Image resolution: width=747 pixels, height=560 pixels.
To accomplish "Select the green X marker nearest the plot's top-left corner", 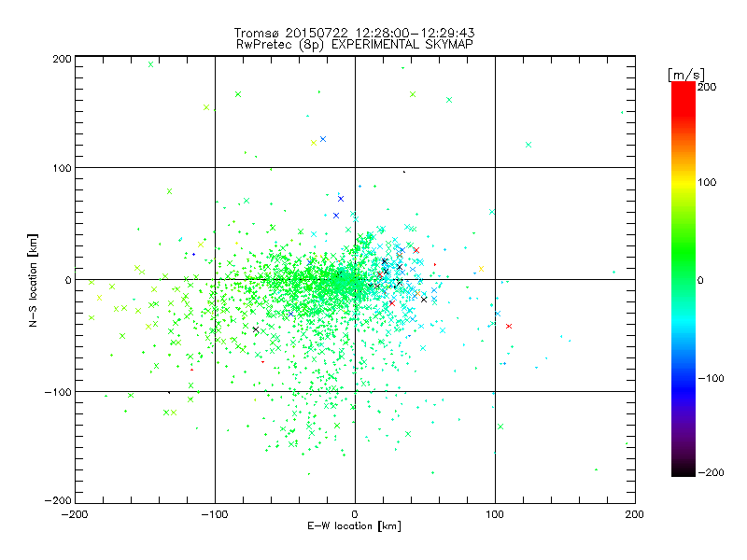I will [151, 64].
